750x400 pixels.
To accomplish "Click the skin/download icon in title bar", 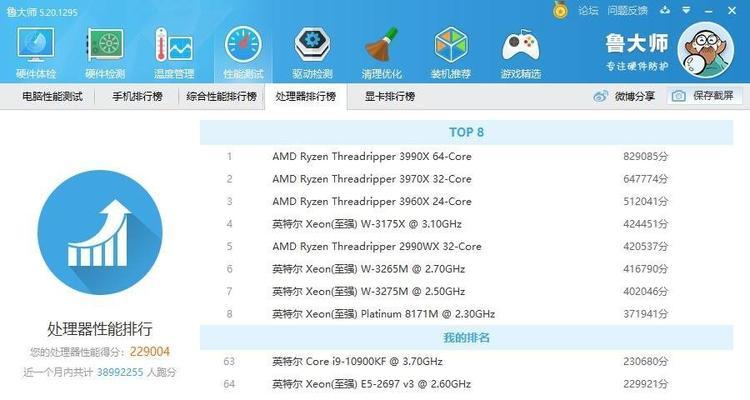I will click(665, 10).
